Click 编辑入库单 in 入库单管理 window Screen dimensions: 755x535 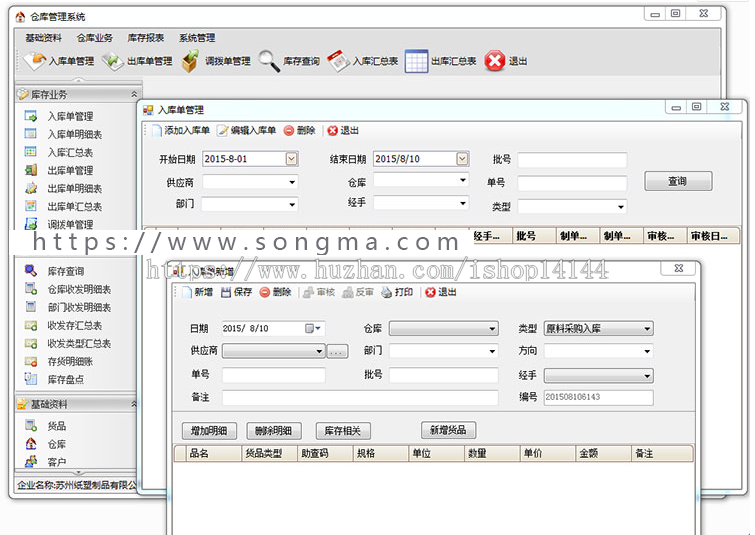(247, 130)
